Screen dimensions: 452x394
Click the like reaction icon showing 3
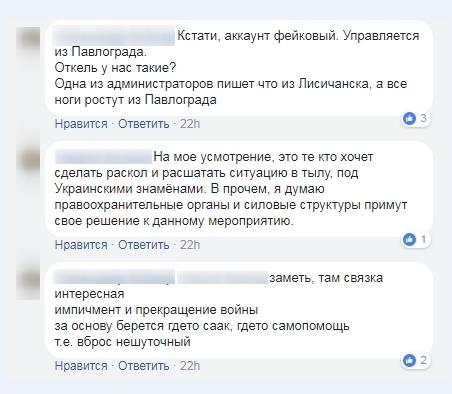pyautogui.click(x=409, y=118)
